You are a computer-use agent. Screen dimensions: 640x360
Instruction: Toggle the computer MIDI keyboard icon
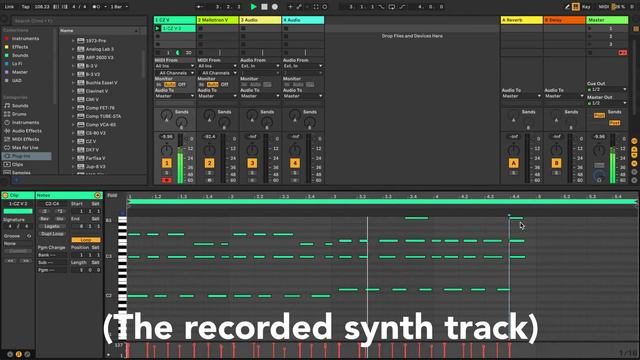(576, 7)
